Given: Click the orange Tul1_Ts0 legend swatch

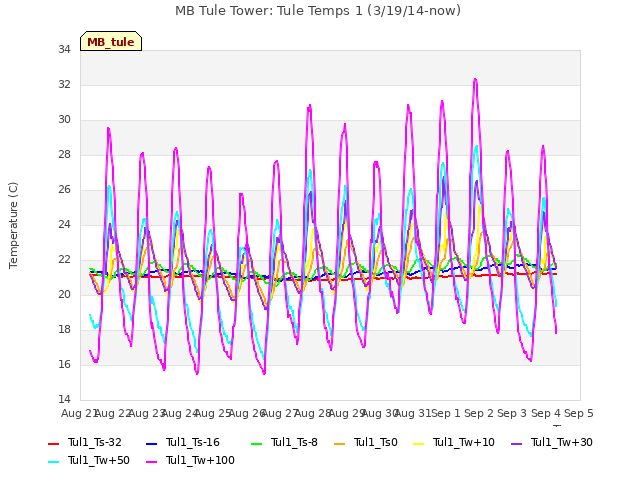Looking at the screenshot, I should pyautogui.click(x=339, y=443).
